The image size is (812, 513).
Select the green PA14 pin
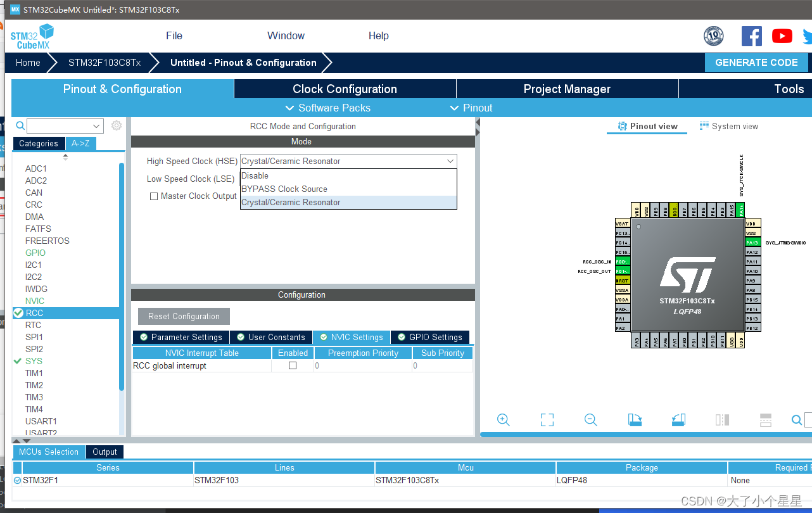coord(741,210)
